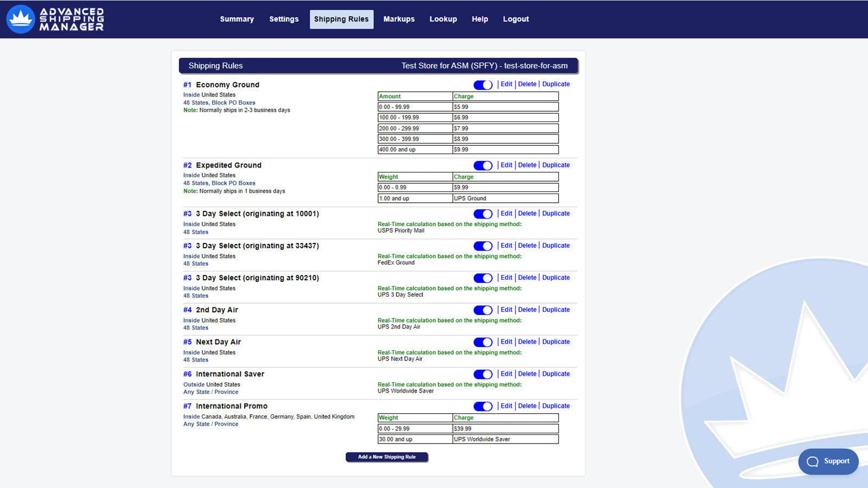Open the Support chat widget
Image resolution: width=868 pixels, height=488 pixels.
[x=827, y=461]
